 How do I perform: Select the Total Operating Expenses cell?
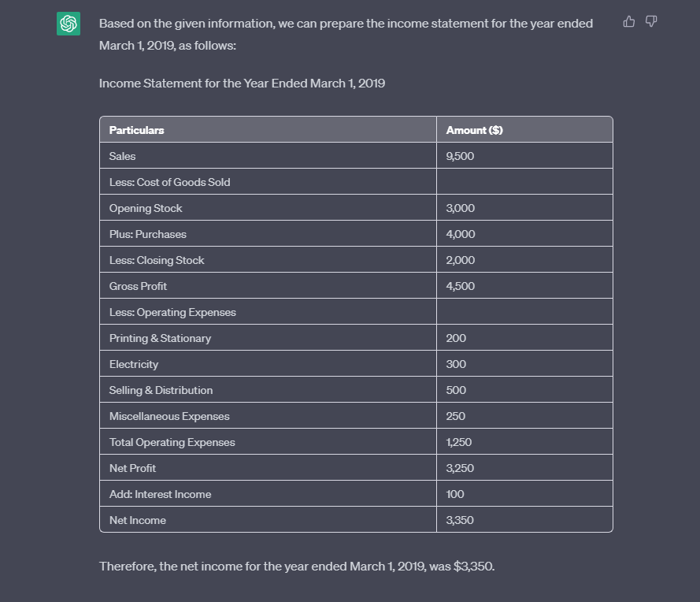point(172,442)
